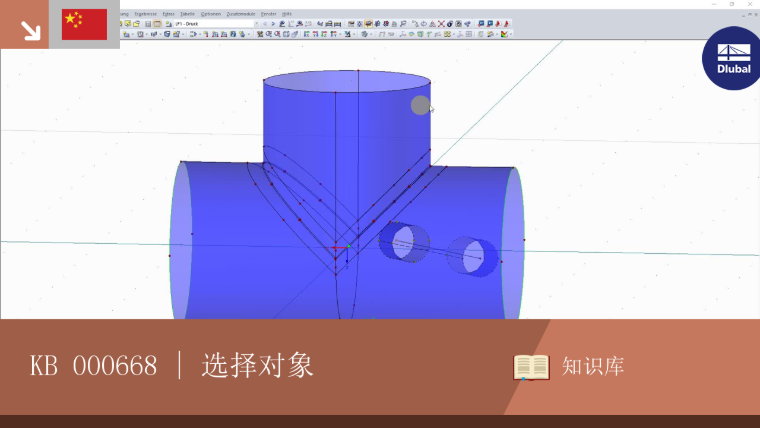Open the Hilfe menu
This screenshot has width=760, height=428.
287,14
